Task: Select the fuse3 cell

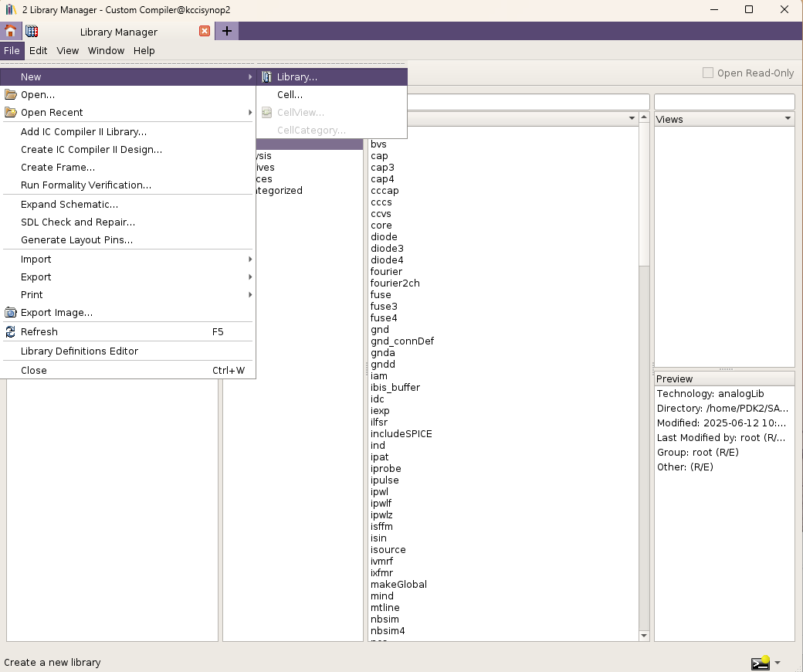Action: 384,307
